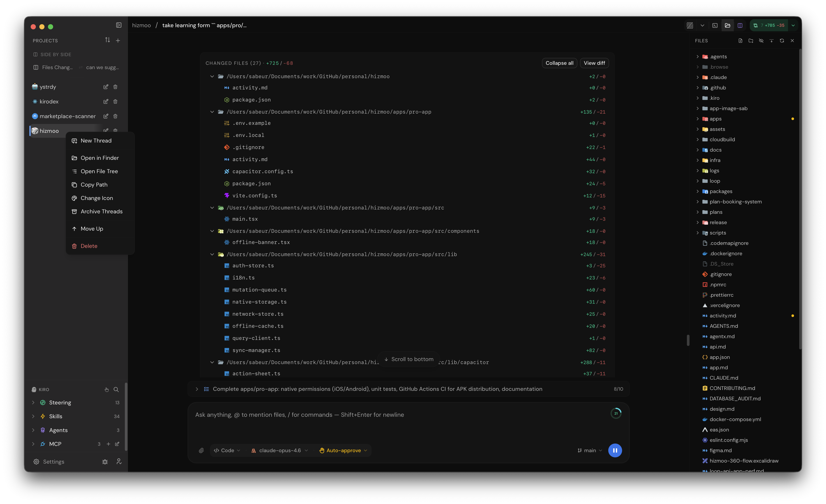
Task: Expand the task list row showing 8/10
Action: [x=408, y=389]
